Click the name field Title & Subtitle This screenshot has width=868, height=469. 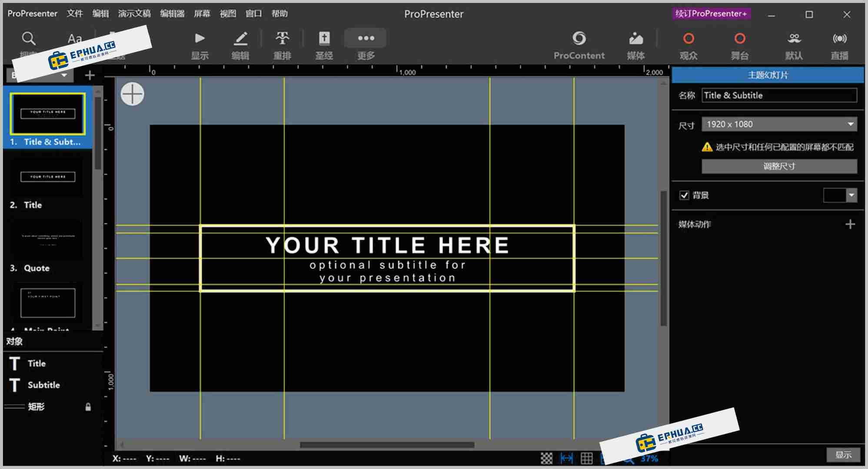tap(779, 96)
